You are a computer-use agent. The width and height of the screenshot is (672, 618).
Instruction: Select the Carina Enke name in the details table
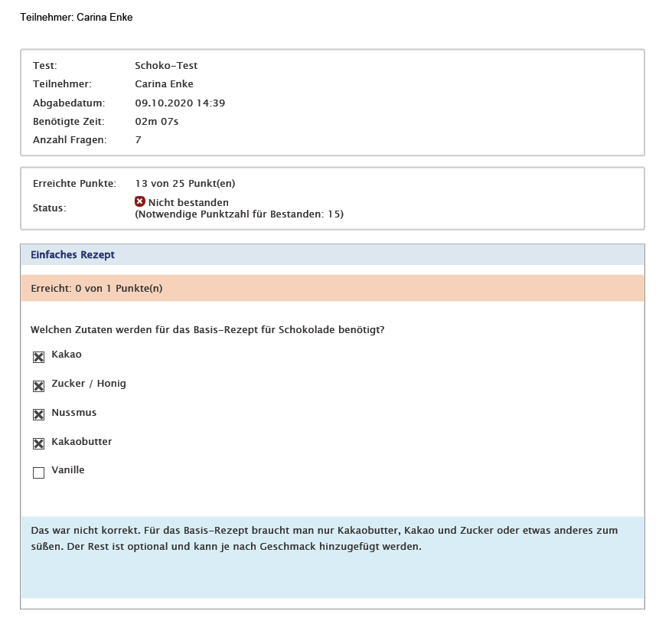click(x=164, y=84)
